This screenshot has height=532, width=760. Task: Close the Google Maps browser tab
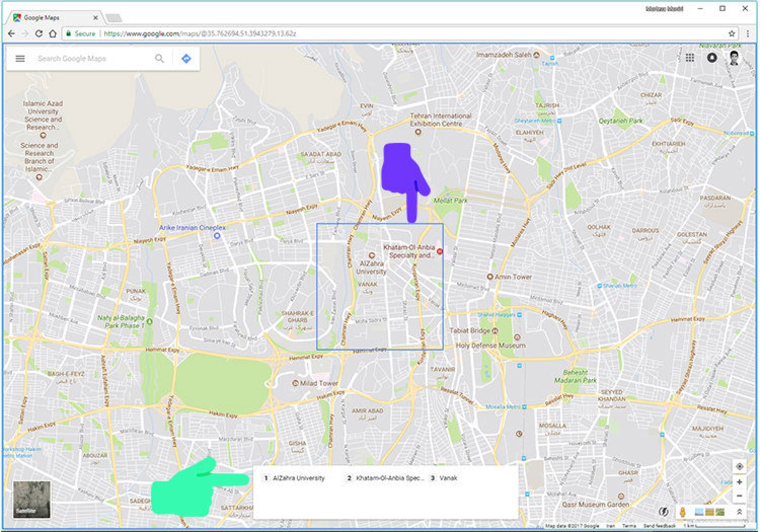(95, 18)
